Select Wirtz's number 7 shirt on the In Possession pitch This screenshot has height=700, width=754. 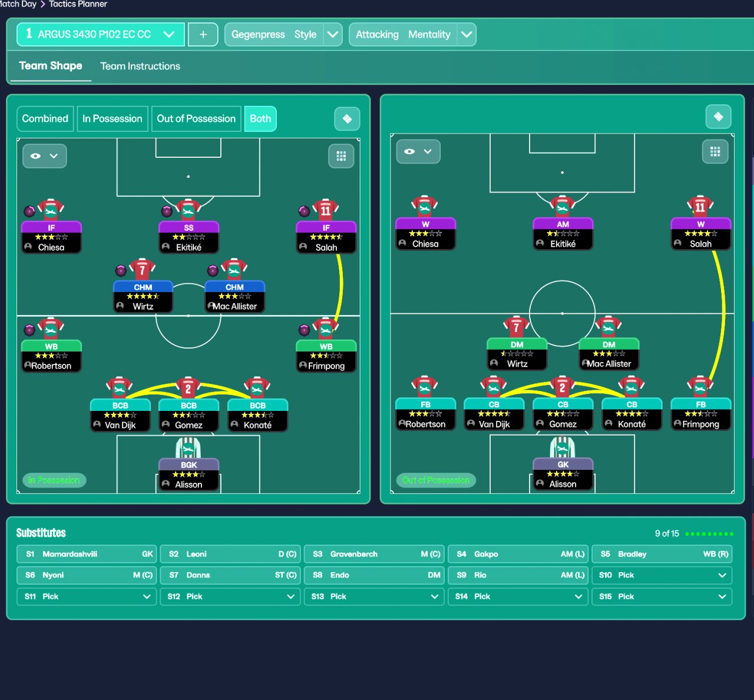point(142,269)
